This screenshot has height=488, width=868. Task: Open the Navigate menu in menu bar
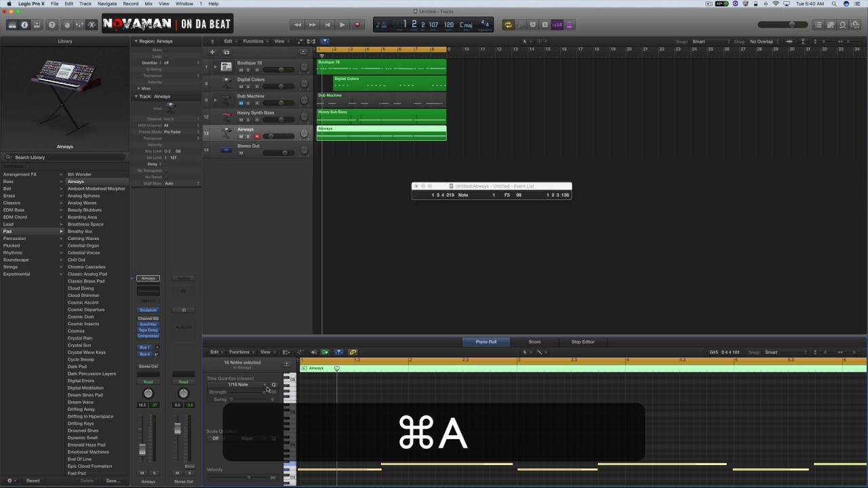[x=106, y=3]
